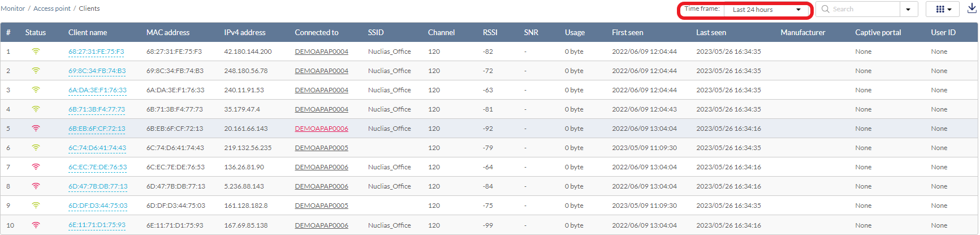Sort by Connected to column header
The image size is (980, 235).
point(317,32)
